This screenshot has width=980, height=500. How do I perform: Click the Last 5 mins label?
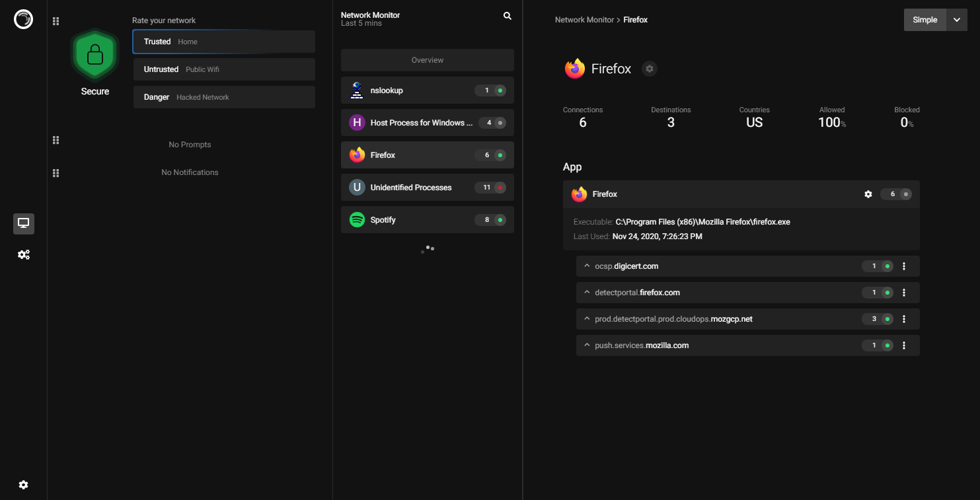point(361,24)
